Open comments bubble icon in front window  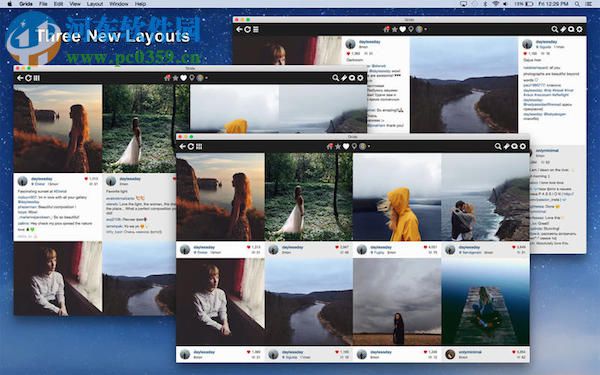click(x=514, y=146)
